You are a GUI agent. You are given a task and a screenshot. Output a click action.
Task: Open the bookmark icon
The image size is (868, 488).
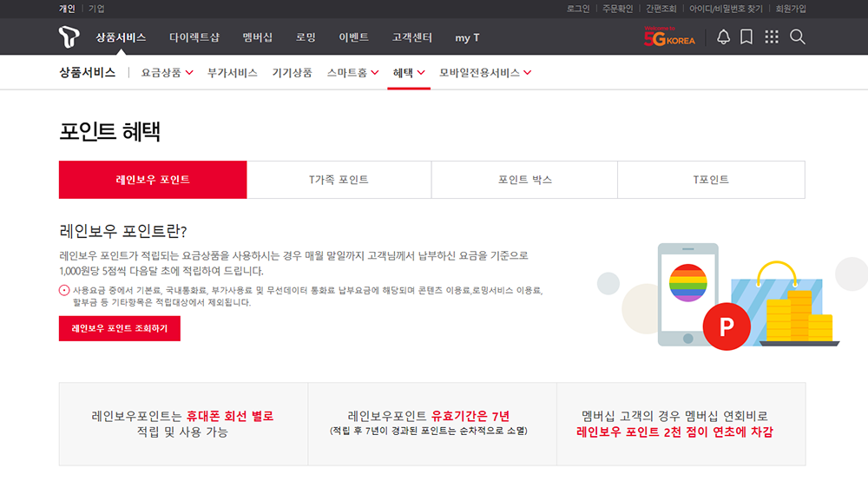coord(746,37)
